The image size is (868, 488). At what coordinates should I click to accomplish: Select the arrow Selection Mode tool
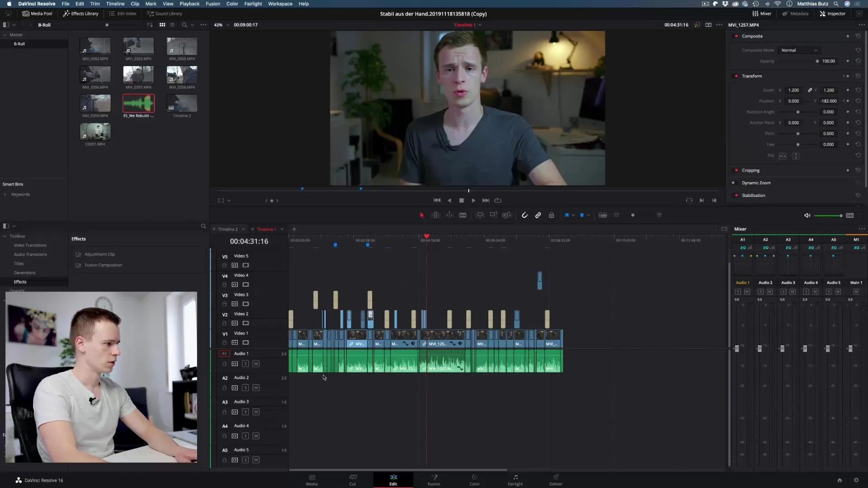tap(421, 215)
